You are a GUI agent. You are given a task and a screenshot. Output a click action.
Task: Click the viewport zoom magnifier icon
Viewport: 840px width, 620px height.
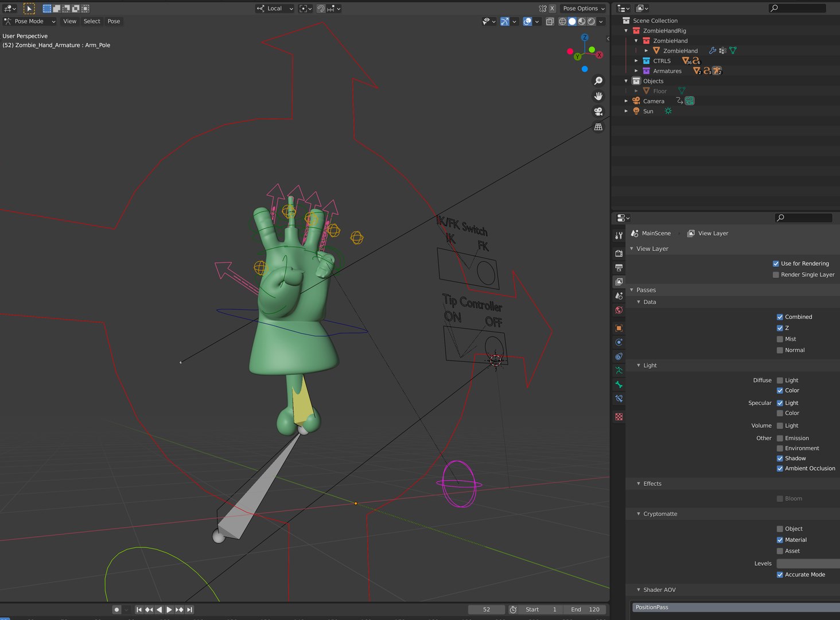598,81
